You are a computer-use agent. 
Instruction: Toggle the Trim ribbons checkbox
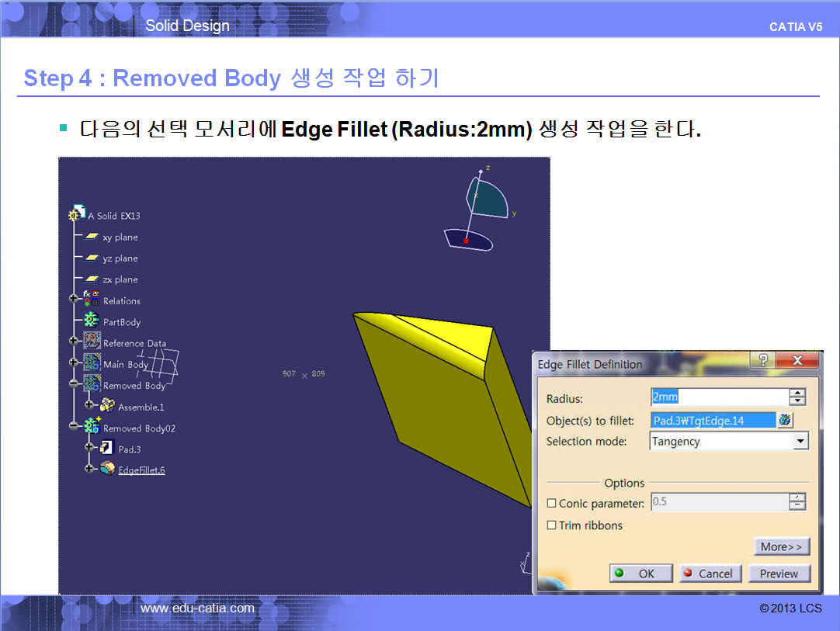click(551, 525)
